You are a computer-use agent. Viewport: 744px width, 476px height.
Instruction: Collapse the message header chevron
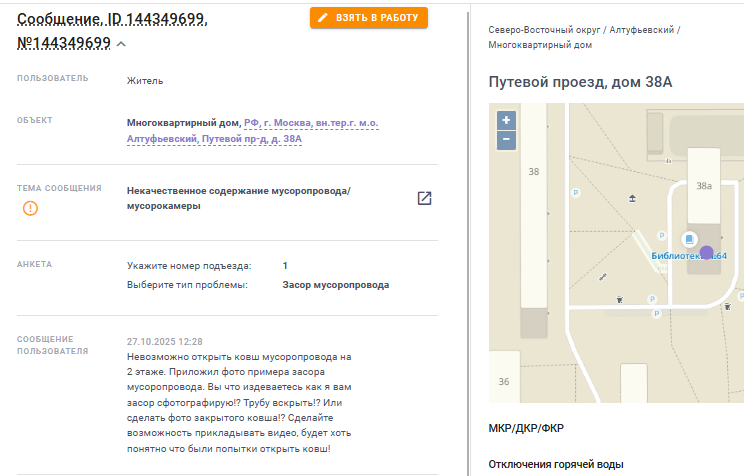coord(121,44)
